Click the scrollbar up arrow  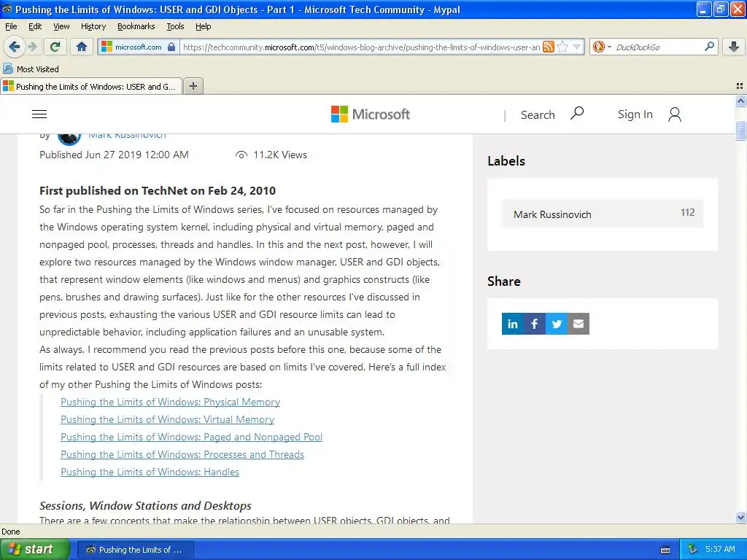[740, 101]
